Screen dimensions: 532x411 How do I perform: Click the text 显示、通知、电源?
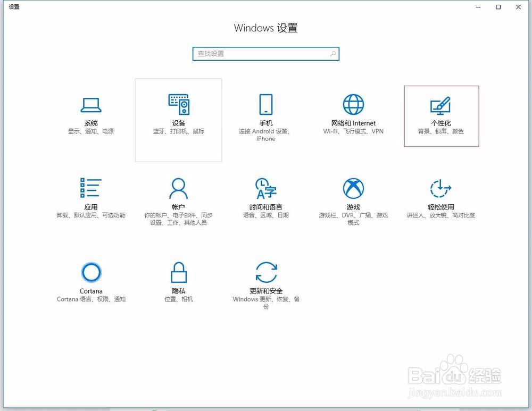[91, 131]
